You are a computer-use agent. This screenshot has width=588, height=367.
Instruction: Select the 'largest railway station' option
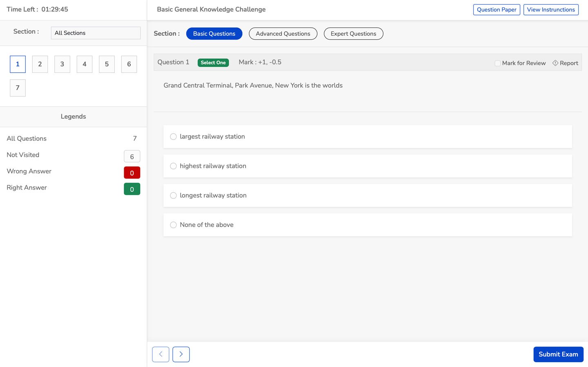(x=173, y=137)
